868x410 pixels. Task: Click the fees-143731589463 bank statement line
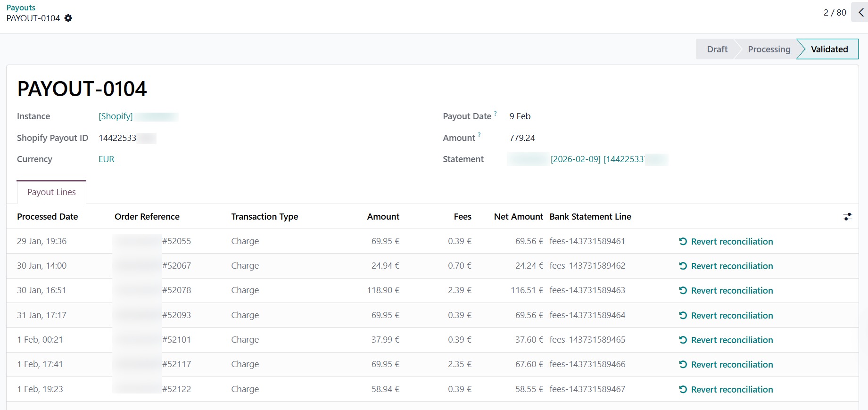point(587,290)
